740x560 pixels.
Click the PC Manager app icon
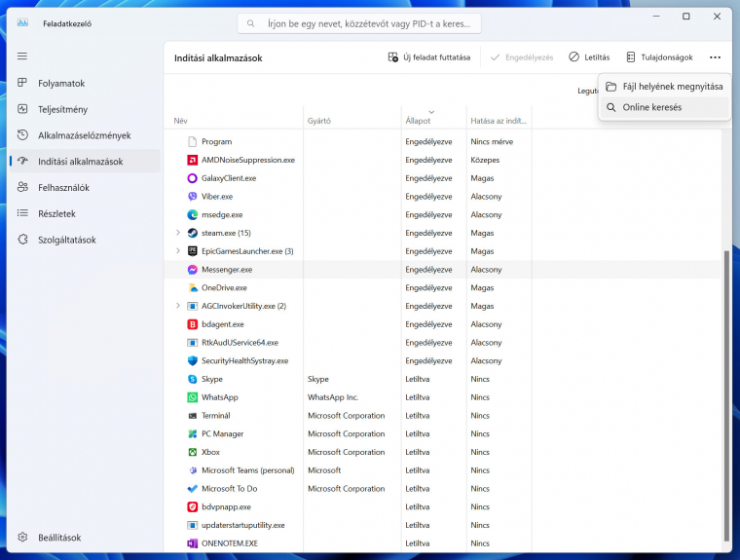click(x=192, y=434)
